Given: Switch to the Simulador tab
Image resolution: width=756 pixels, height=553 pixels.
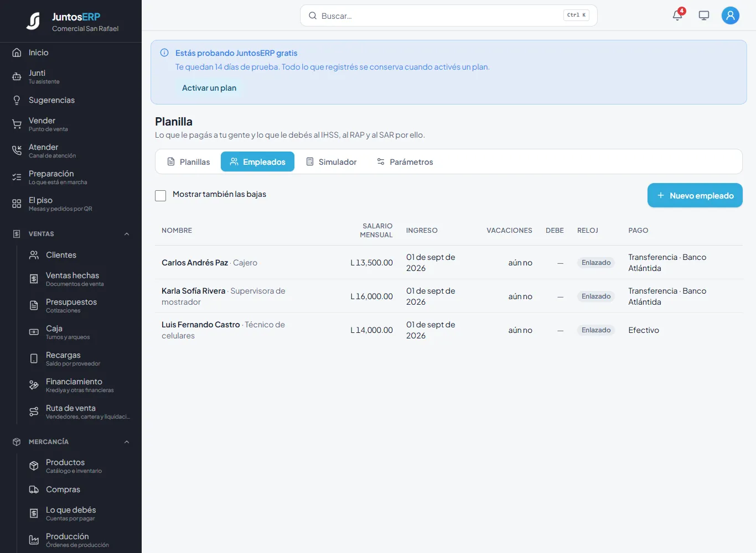Looking at the screenshot, I should coord(332,161).
